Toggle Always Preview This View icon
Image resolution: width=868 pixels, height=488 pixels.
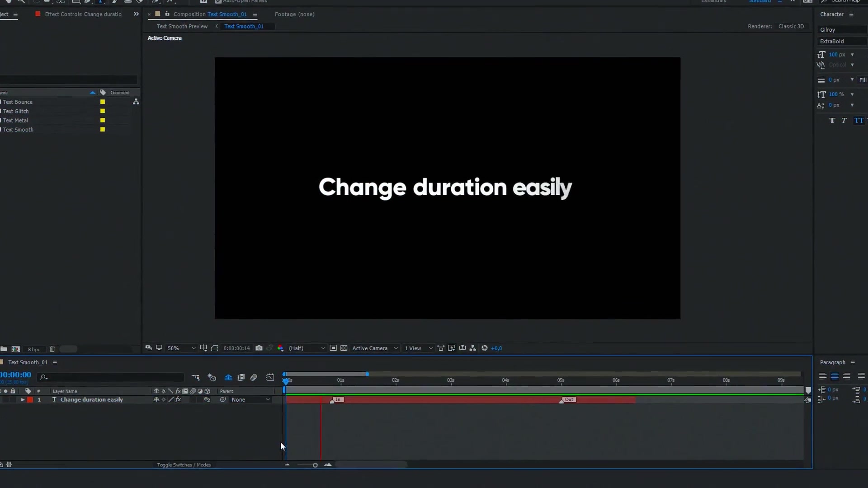[x=148, y=348]
